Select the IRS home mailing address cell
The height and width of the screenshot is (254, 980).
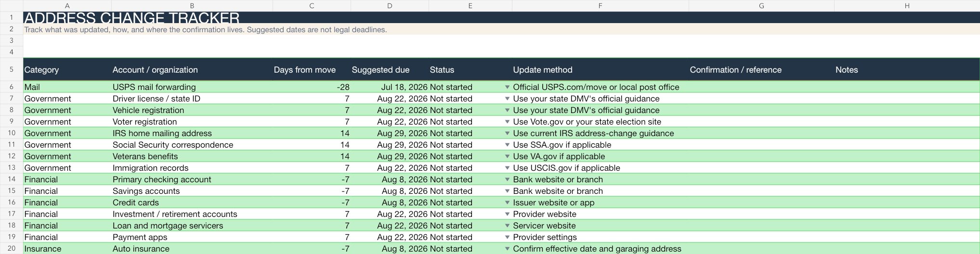192,133
